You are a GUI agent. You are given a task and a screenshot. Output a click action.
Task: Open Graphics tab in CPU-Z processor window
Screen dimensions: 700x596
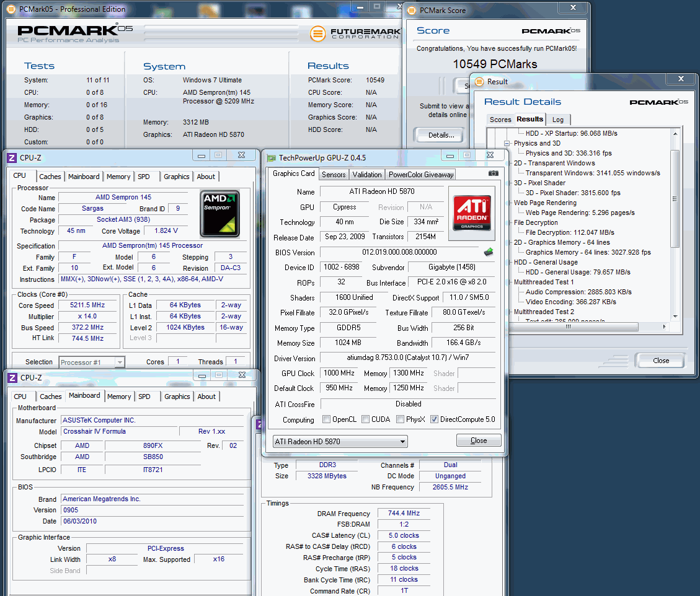tap(176, 177)
